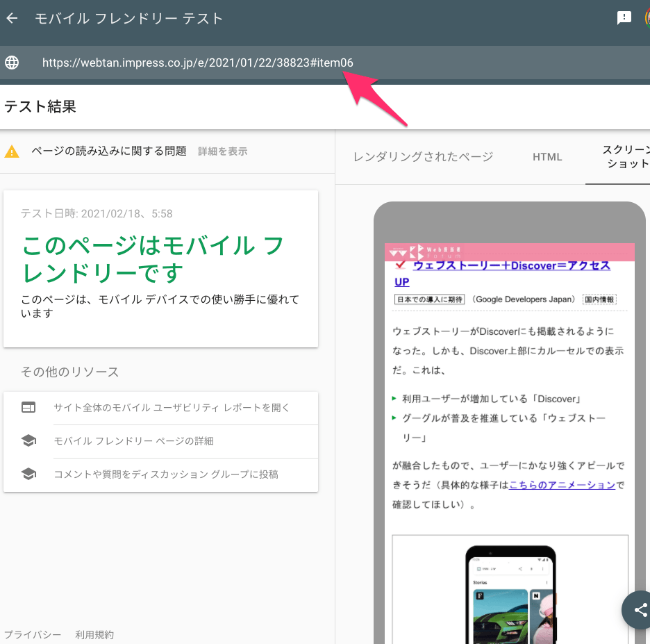This screenshot has height=644, width=650.
Task: Open the feedback icon in the header
Action: coord(624,18)
